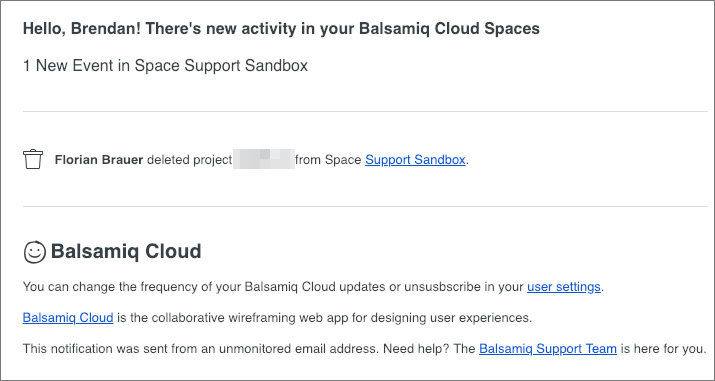Click the blurred project name
This screenshot has width=715, height=381.
pyautogui.click(x=264, y=160)
